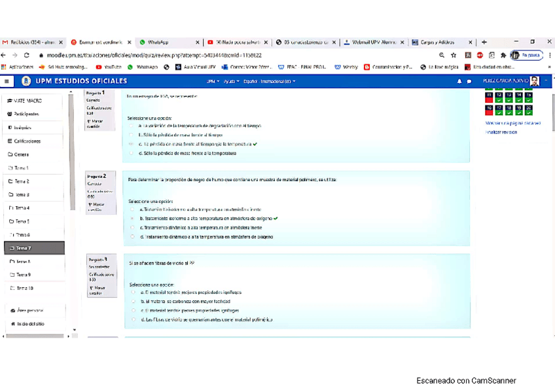The height and width of the screenshot is (392, 555).
Task: Open the Español language selector dropdown
Action: (x=268, y=81)
